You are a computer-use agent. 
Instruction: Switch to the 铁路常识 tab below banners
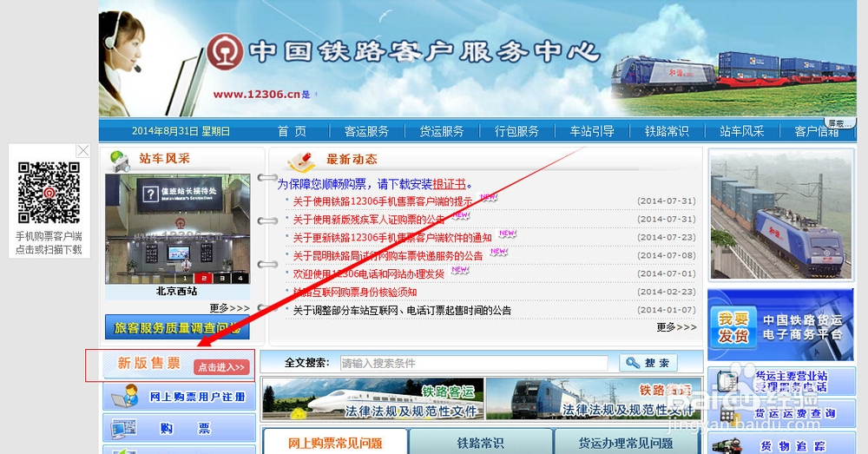(x=481, y=442)
